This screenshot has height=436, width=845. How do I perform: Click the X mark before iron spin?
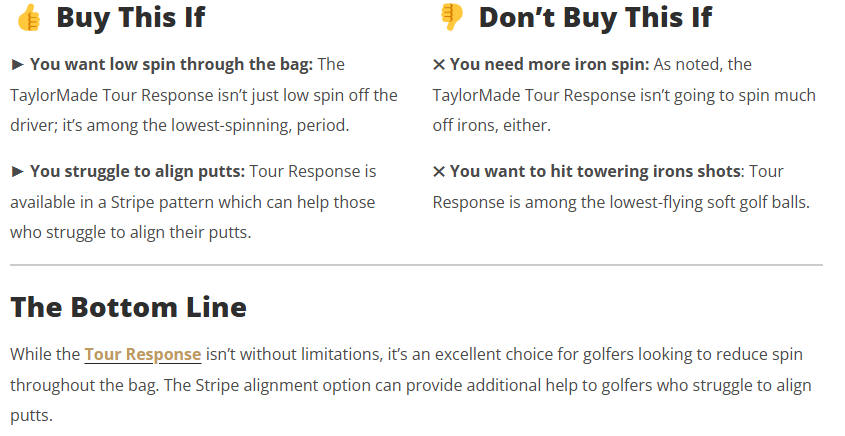pyautogui.click(x=439, y=65)
